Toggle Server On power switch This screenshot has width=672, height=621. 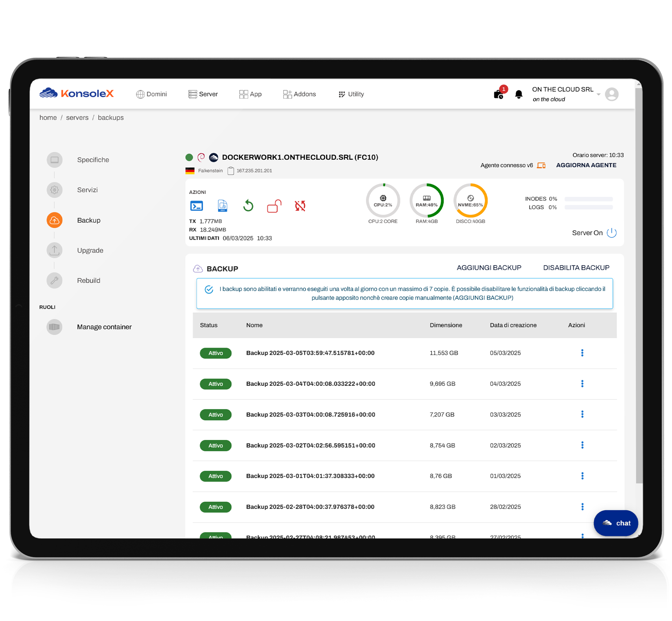612,233
